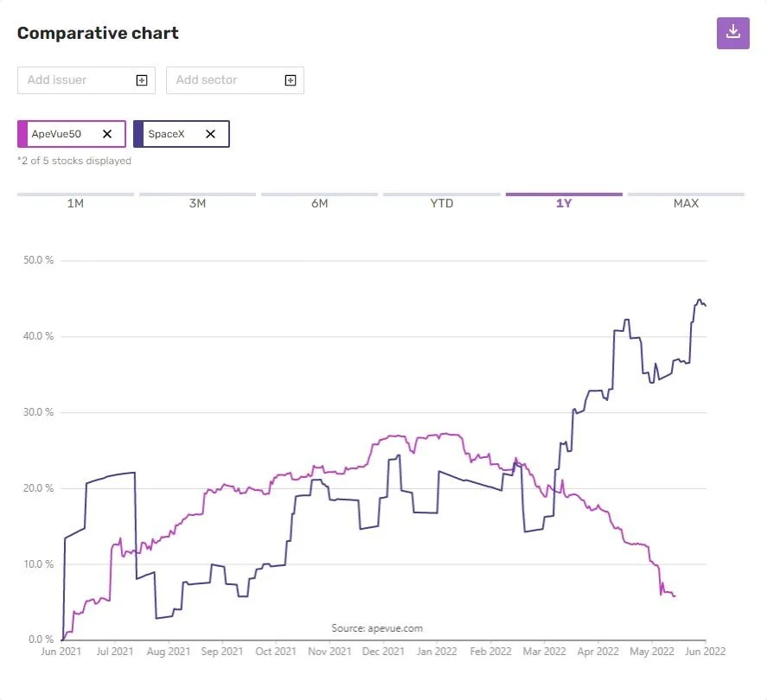Show the MAX time range
Screen dimensions: 767x700
pyautogui.click(x=686, y=203)
